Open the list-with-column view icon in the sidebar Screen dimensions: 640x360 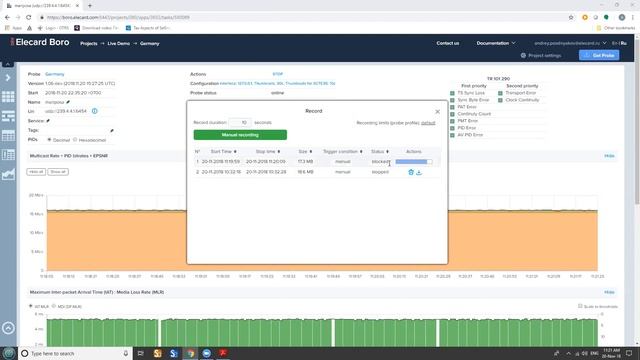8,155
